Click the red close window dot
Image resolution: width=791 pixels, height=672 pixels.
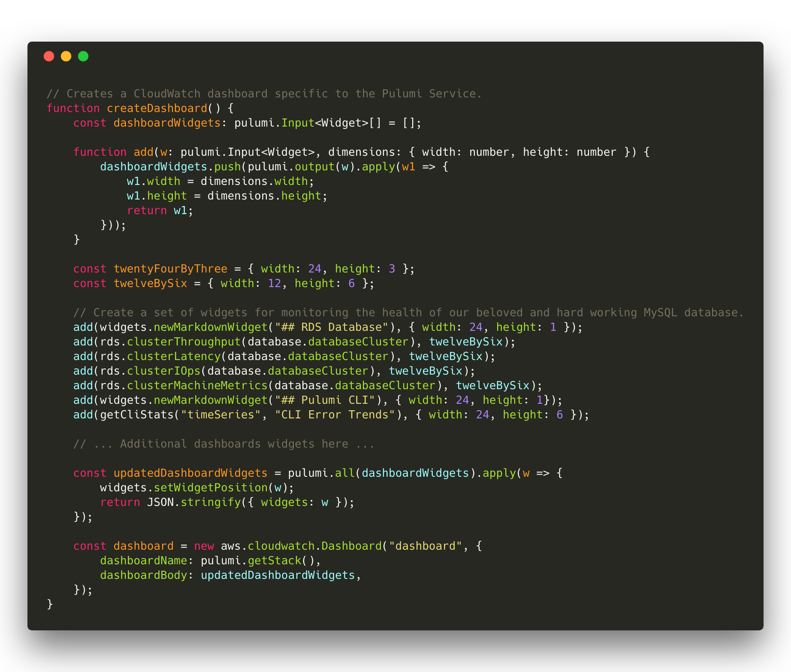click(49, 56)
